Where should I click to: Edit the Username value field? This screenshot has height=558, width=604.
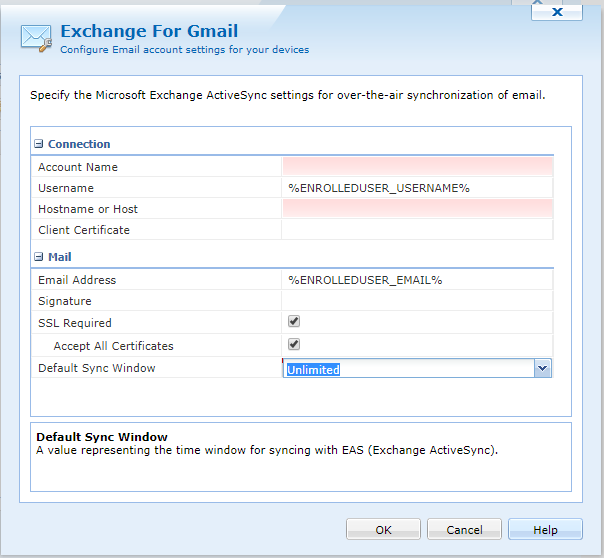point(417,188)
